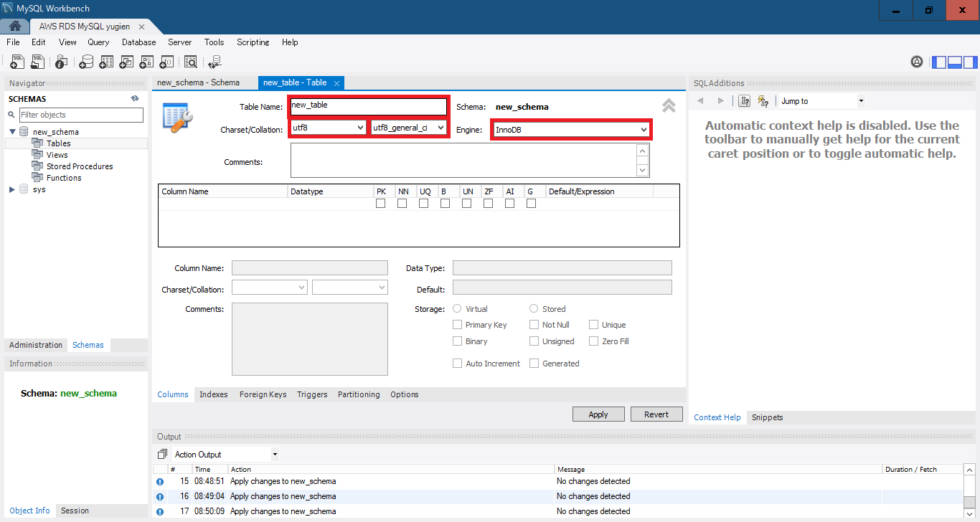Click the create new schema icon

point(86,62)
